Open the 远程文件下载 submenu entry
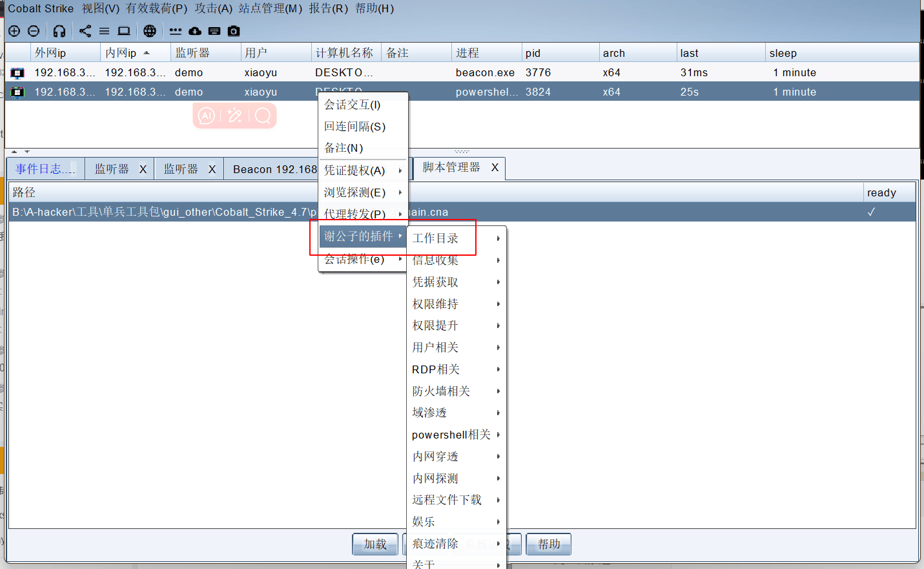The image size is (924, 569). (457, 500)
